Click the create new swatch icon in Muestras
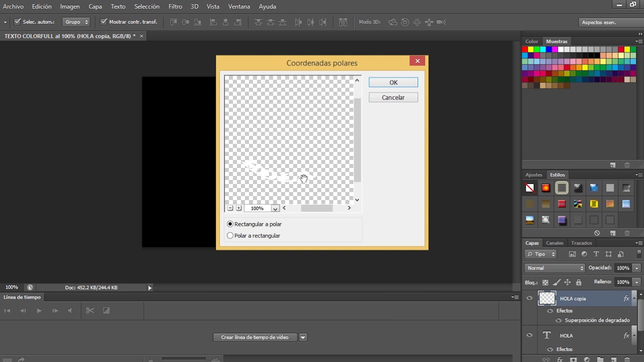The width and height of the screenshot is (644, 362). click(x=613, y=165)
